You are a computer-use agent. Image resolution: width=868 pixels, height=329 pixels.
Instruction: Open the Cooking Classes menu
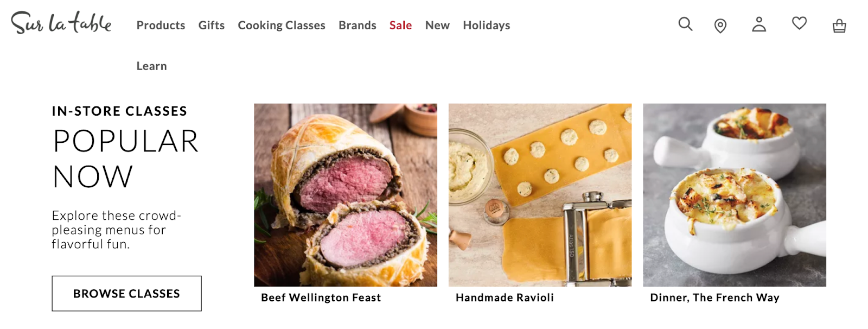tap(282, 26)
